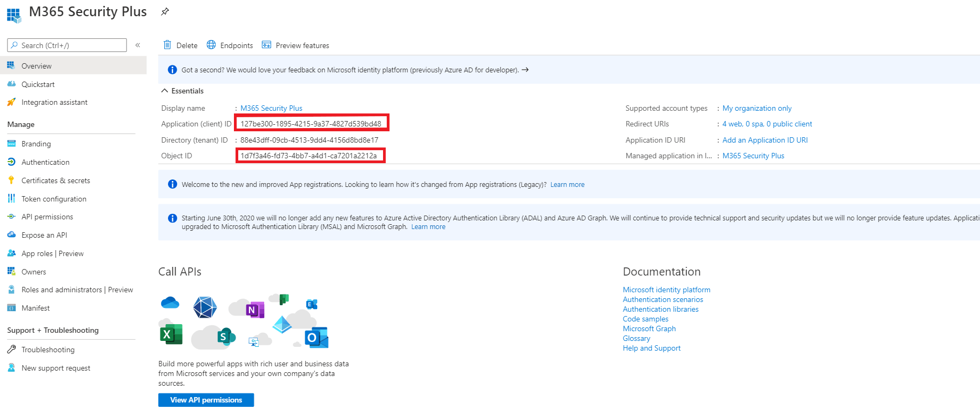
Task: Click the Redirect URIs link
Action: (x=767, y=124)
